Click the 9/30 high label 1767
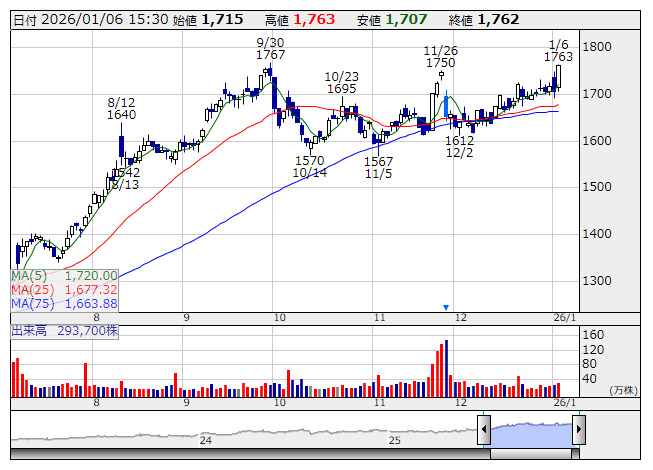The width and height of the screenshot is (653, 470). [x=264, y=55]
